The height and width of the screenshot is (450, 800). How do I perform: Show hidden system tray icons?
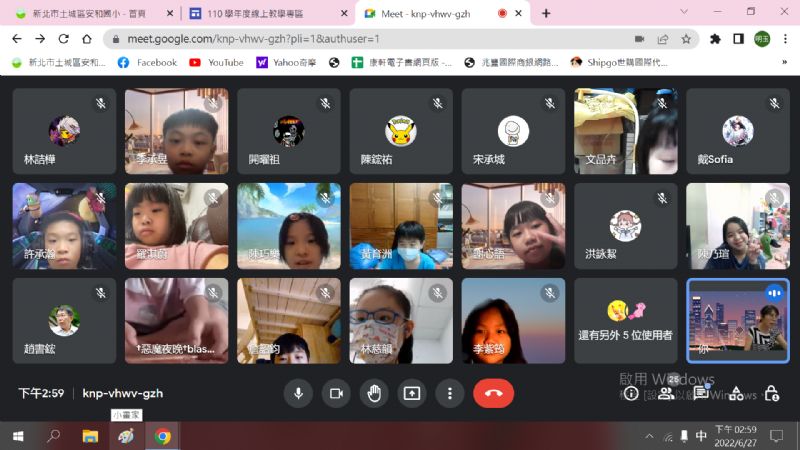click(x=649, y=436)
